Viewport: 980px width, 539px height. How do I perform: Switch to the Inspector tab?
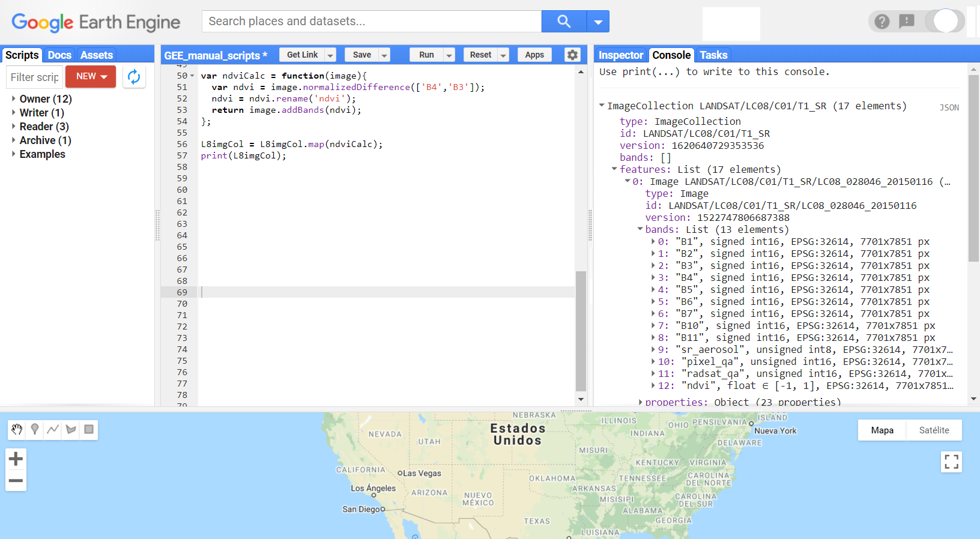click(621, 55)
